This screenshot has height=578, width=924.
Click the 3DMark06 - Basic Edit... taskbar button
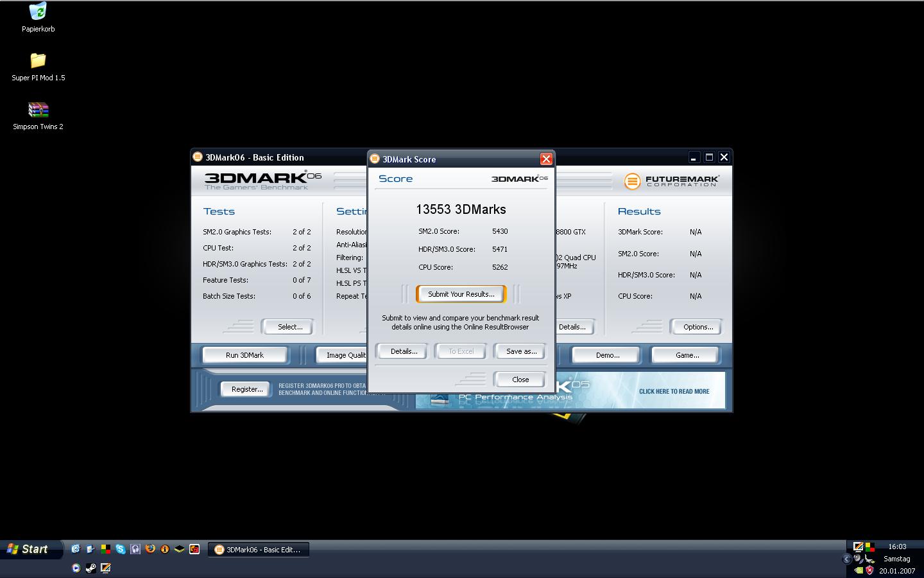259,549
